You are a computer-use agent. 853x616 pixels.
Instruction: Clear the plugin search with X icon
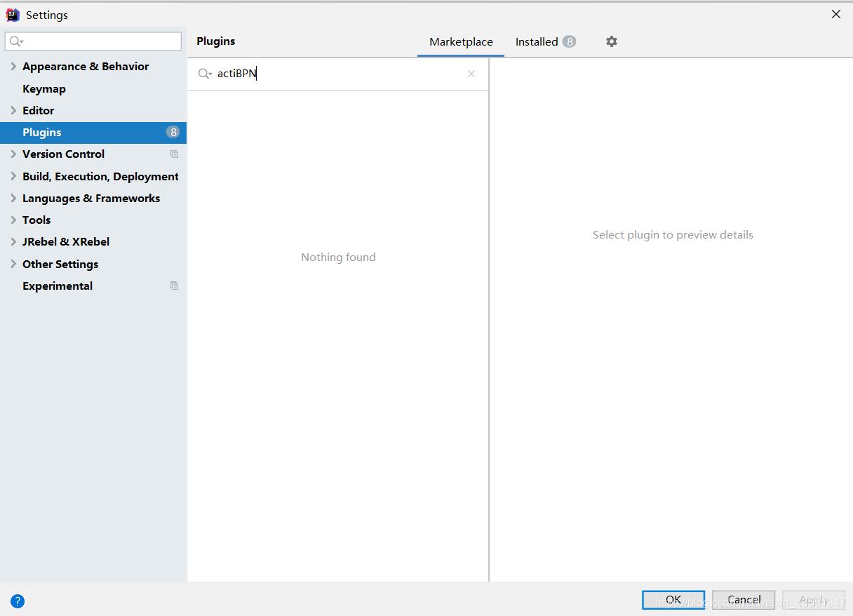coord(471,74)
